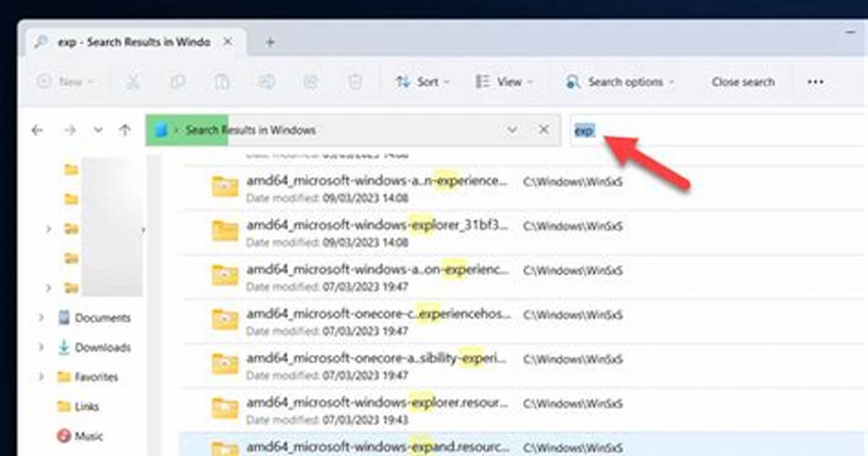868x456 pixels.
Task: Click the Music icon in sidebar
Action: [64, 436]
